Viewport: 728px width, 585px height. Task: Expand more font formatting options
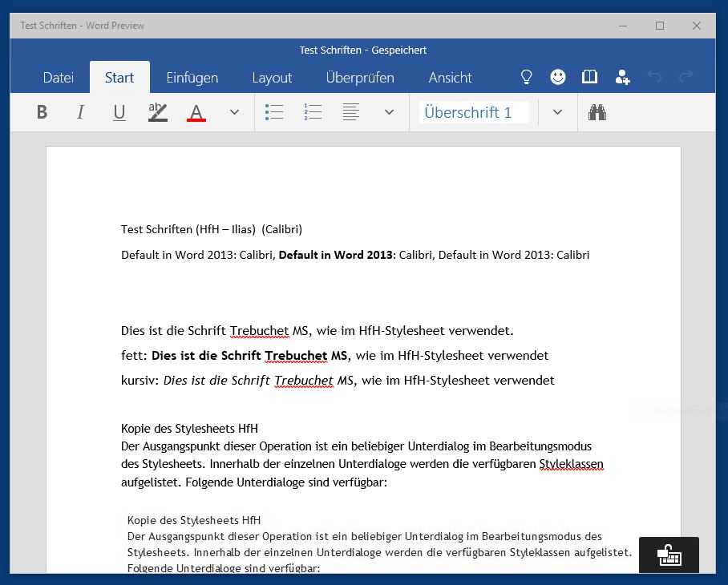pos(234,112)
